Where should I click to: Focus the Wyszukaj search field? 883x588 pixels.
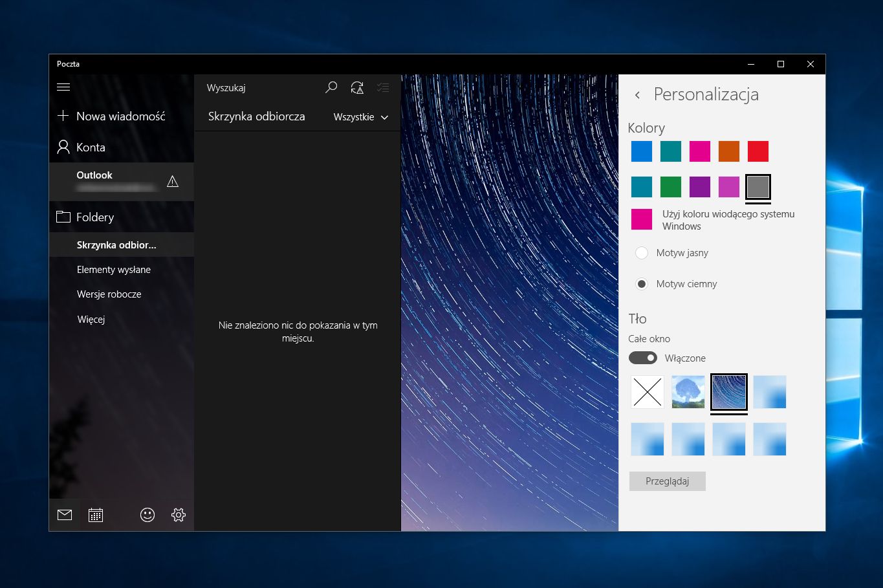[x=259, y=88]
